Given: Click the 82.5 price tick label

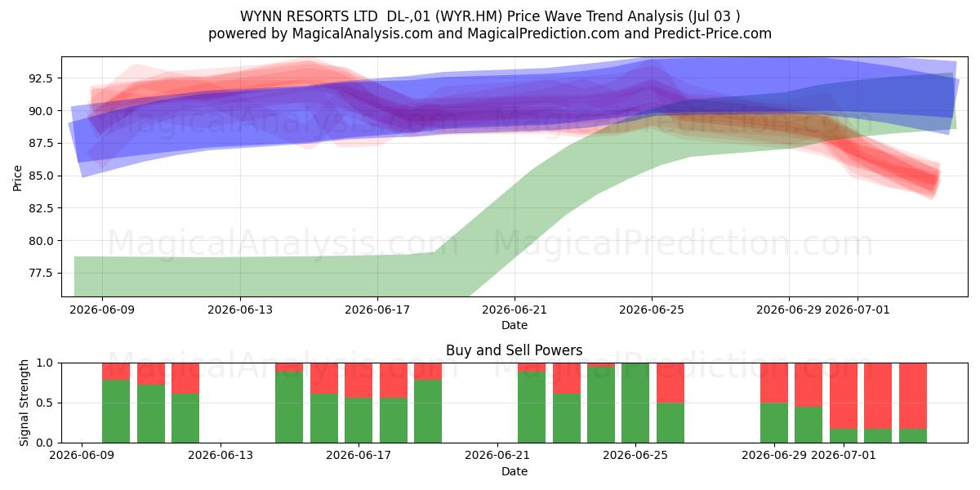Looking at the screenshot, I should (41, 208).
